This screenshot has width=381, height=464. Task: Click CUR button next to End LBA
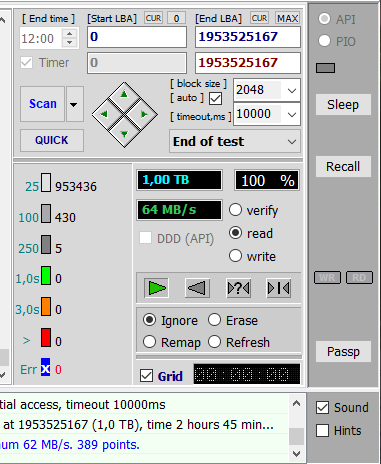click(x=259, y=18)
